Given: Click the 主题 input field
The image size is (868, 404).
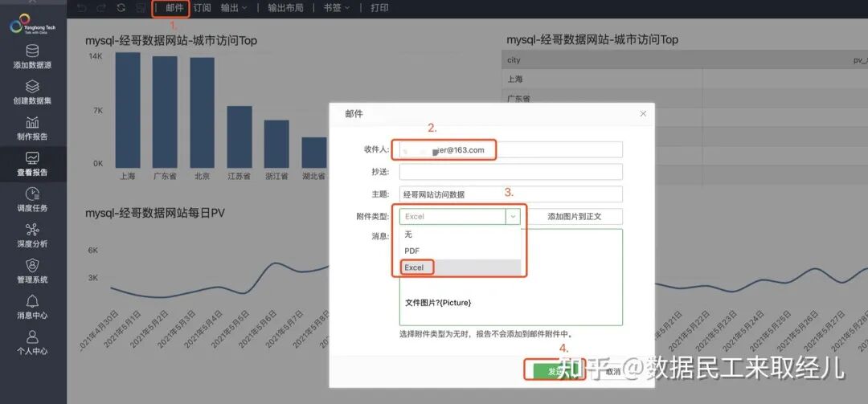Looking at the screenshot, I should click(511, 194).
